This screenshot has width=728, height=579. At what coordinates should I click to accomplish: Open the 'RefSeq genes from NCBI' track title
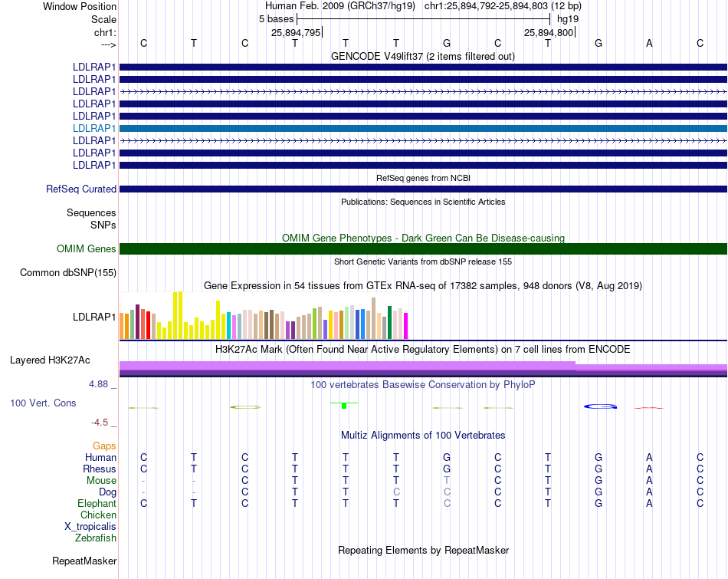[x=423, y=178]
